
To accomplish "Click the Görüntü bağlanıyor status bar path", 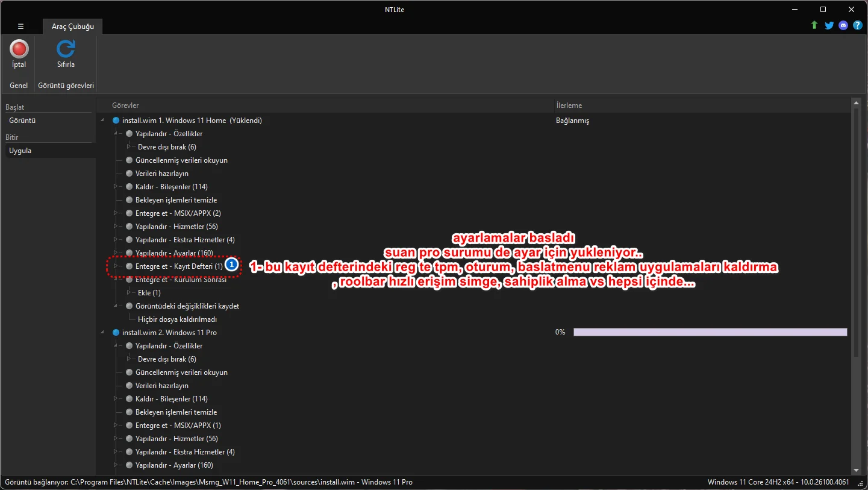I will click(208, 482).
